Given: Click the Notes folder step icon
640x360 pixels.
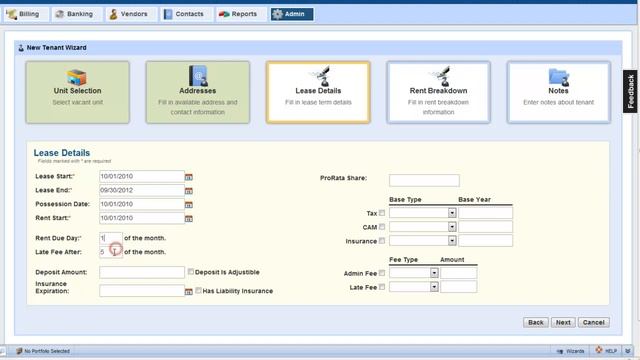Looking at the screenshot, I should pos(559,77).
